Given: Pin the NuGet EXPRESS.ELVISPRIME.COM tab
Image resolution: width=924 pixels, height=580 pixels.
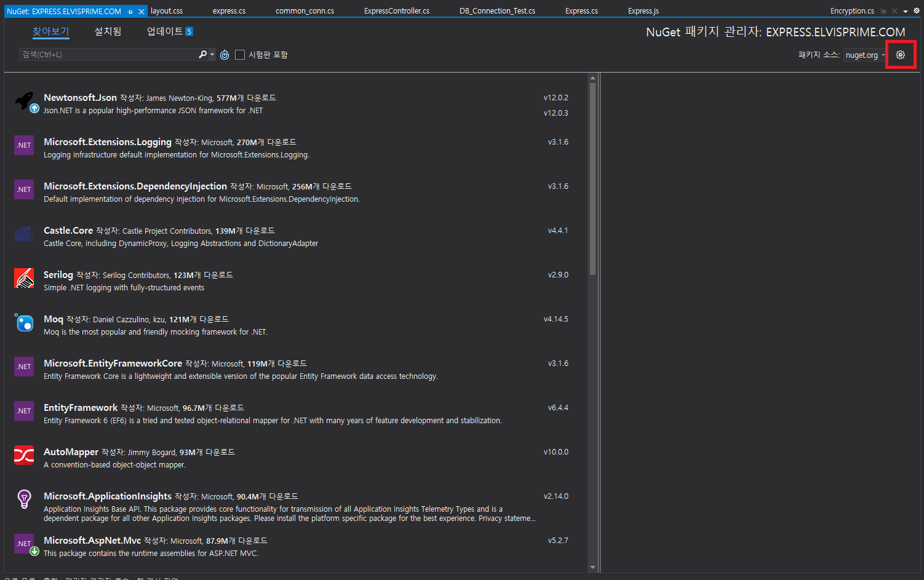Looking at the screenshot, I should tap(130, 11).
